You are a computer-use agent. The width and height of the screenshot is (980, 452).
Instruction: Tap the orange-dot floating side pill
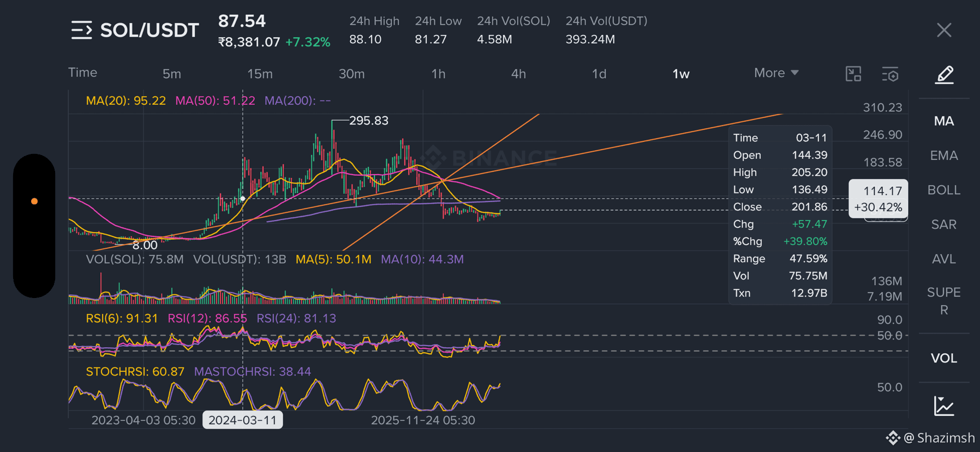coord(34,225)
